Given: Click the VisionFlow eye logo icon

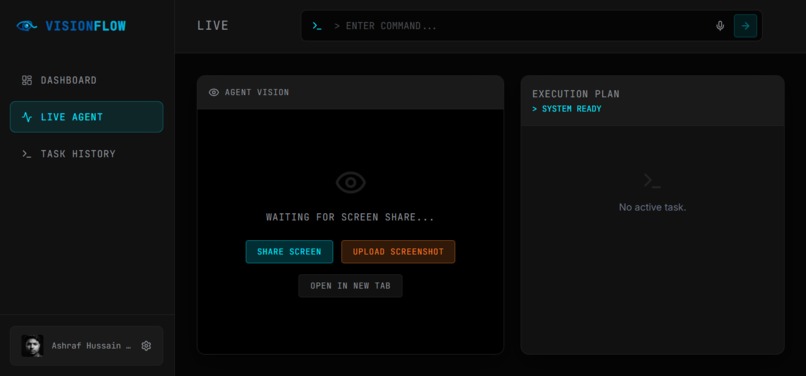Looking at the screenshot, I should 26,26.
